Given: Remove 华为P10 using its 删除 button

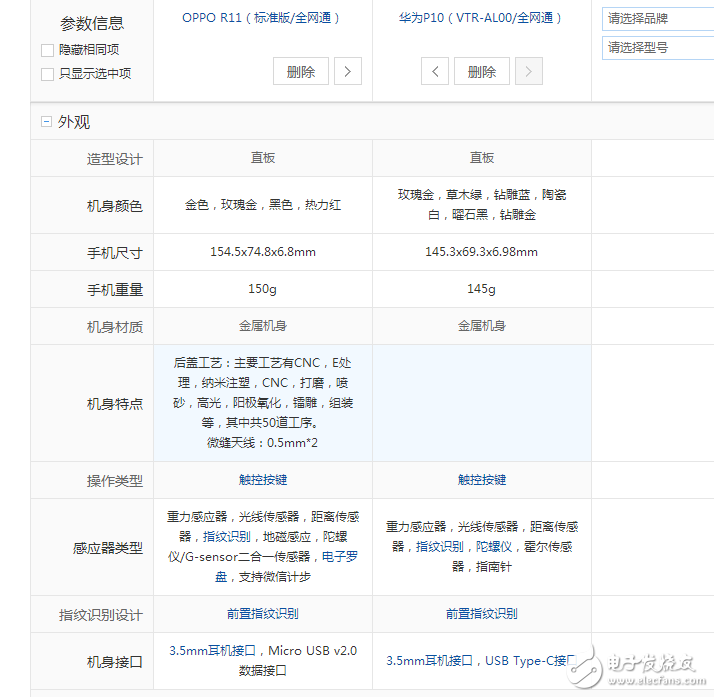Looking at the screenshot, I should (x=482, y=71).
